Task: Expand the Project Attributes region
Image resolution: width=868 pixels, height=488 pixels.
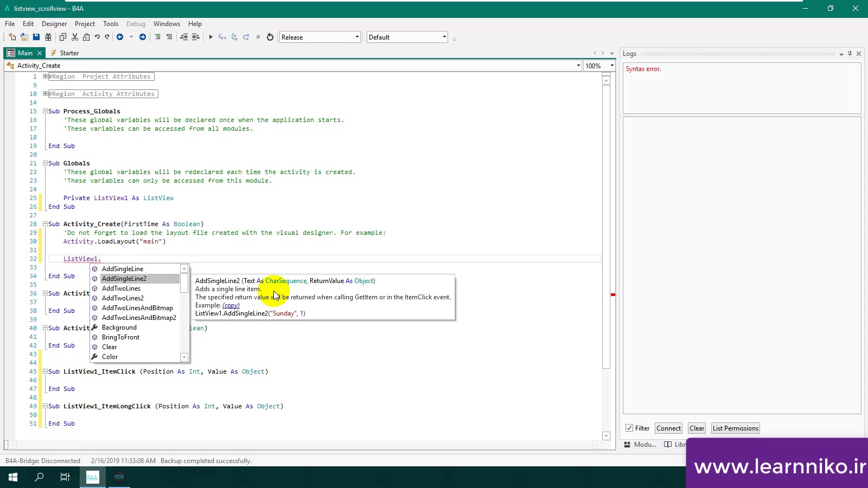Action: point(46,76)
